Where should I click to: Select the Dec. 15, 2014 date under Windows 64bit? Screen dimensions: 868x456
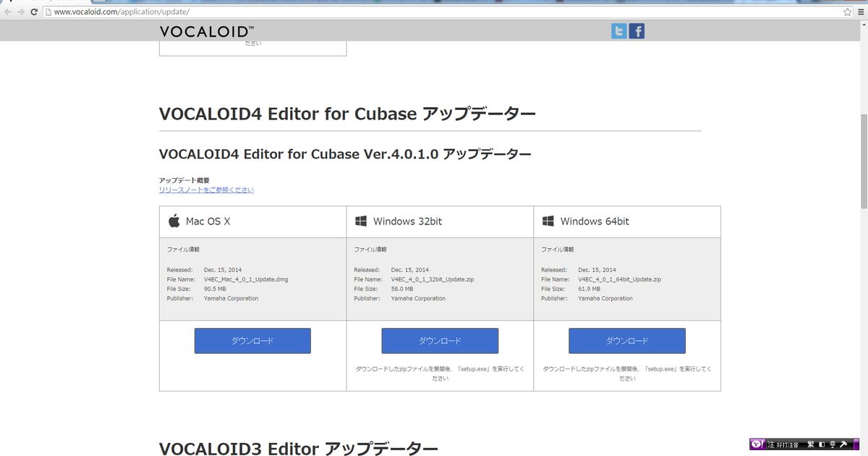(597, 270)
